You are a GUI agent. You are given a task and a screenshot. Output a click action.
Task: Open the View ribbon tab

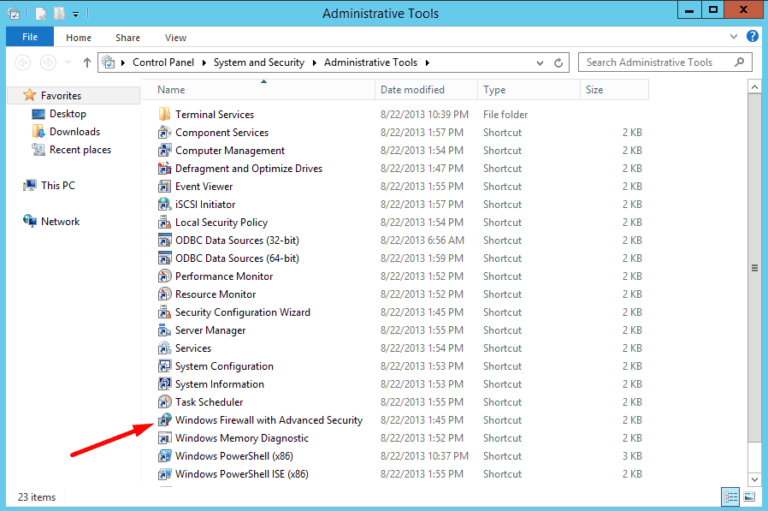175,38
